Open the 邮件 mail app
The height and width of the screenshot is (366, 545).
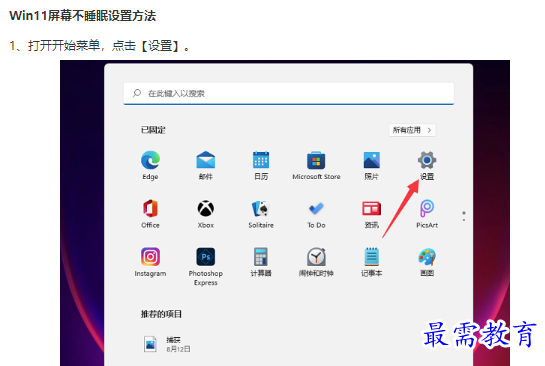click(x=206, y=165)
